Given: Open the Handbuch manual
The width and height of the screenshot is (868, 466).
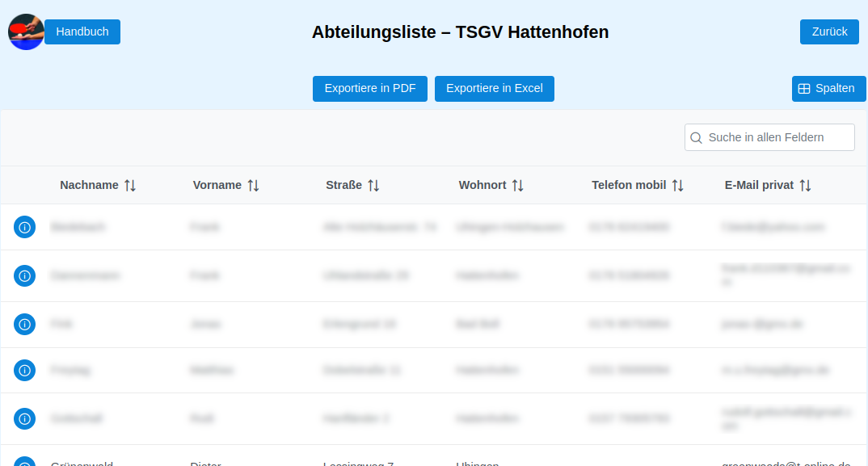Looking at the screenshot, I should point(82,31).
